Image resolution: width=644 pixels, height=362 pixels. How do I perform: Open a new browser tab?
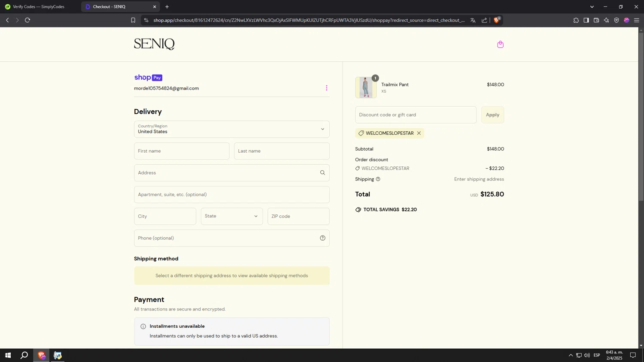pos(167,7)
